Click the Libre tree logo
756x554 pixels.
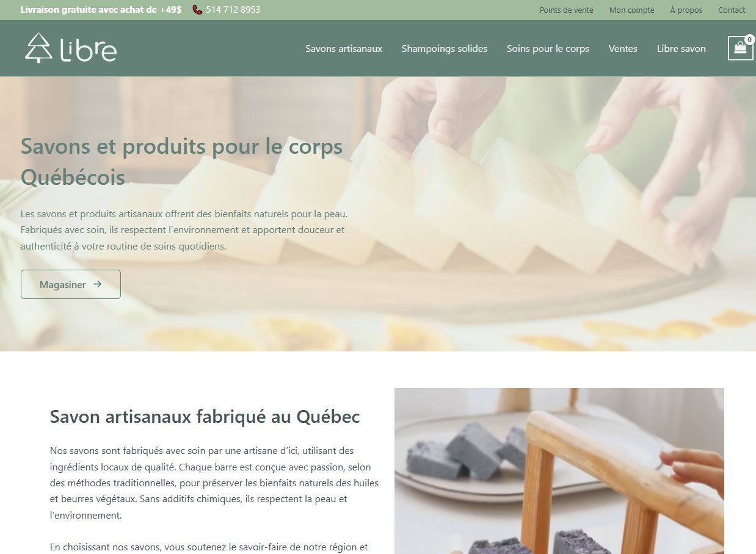38,48
